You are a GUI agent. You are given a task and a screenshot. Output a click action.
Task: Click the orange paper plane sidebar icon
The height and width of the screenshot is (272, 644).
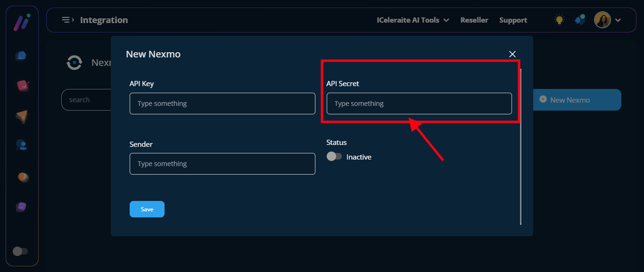coord(22,117)
